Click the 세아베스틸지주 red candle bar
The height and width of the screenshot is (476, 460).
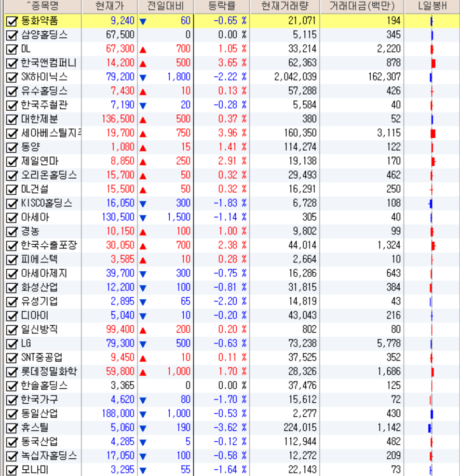pos(433,134)
